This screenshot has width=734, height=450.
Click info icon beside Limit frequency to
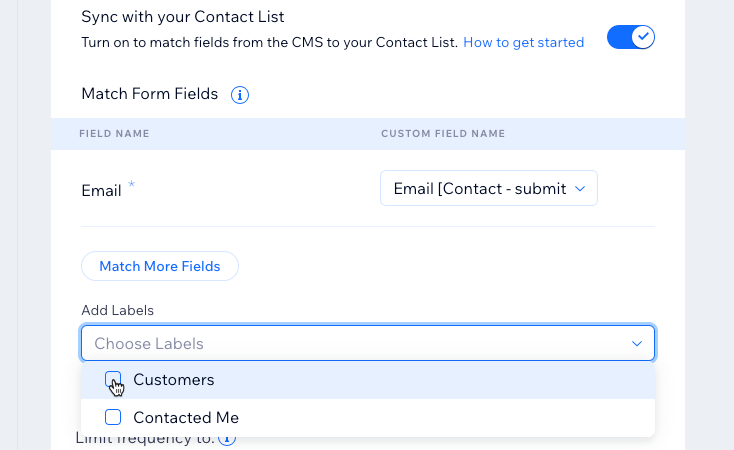tap(227, 439)
